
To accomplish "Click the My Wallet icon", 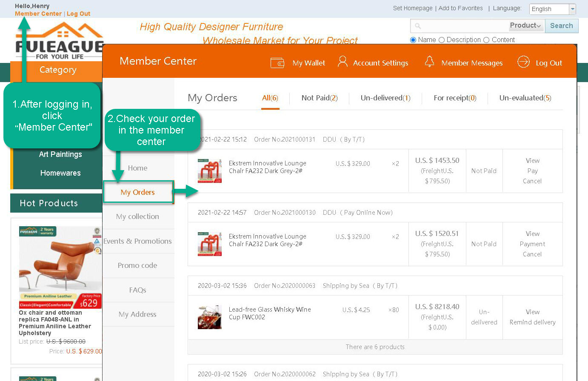I will pos(277,63).
